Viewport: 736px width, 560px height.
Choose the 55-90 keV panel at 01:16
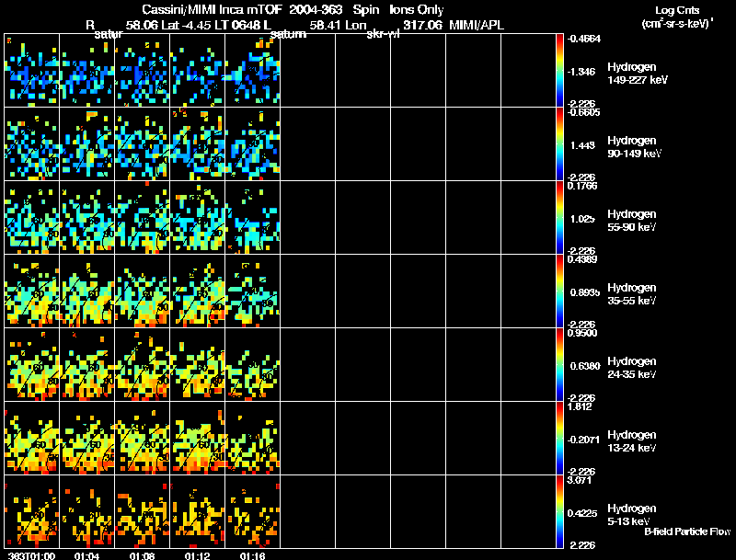(x=252, y=218)
